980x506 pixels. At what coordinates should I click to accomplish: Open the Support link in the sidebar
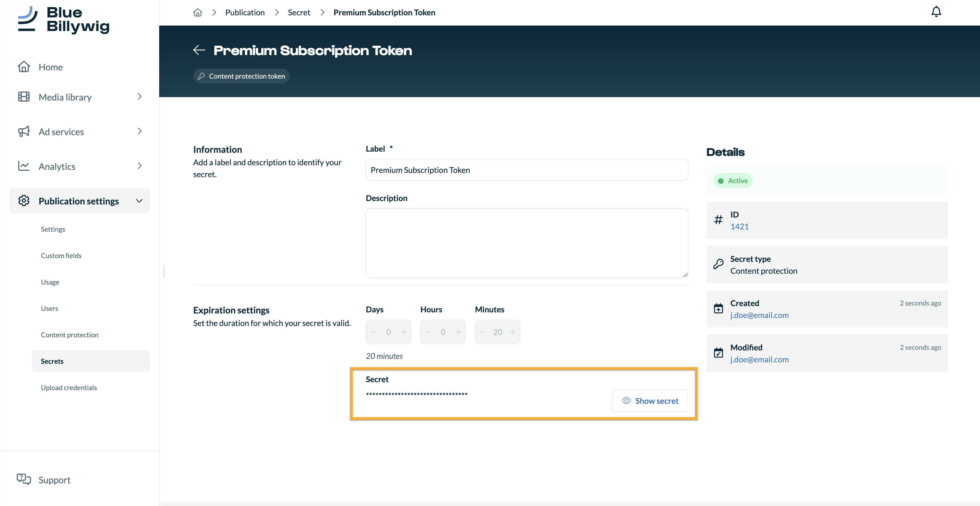(54, 480)
